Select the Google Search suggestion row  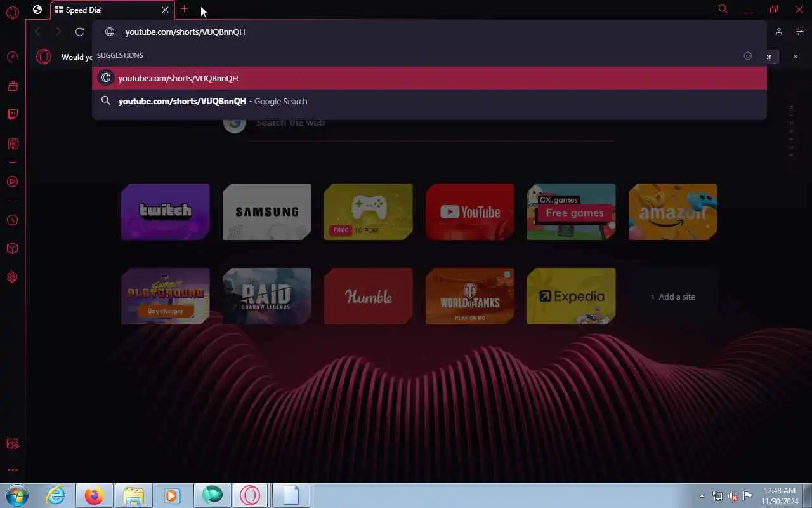429,101
